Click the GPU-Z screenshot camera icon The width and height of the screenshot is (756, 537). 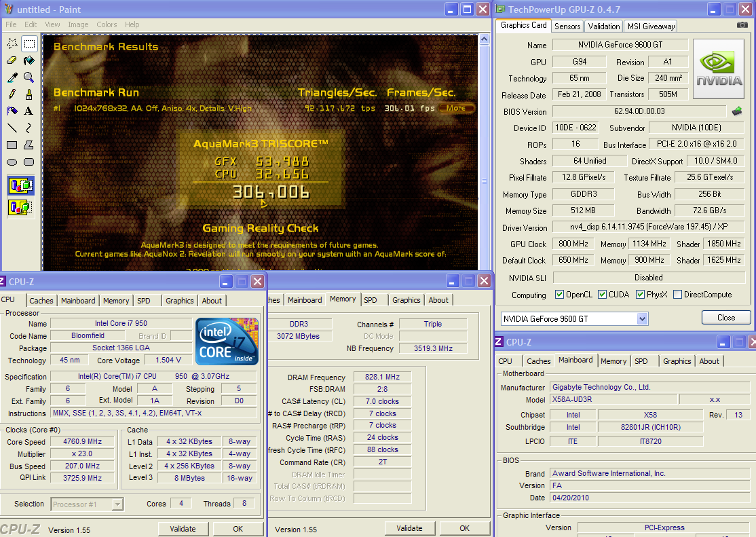[742, 25]
